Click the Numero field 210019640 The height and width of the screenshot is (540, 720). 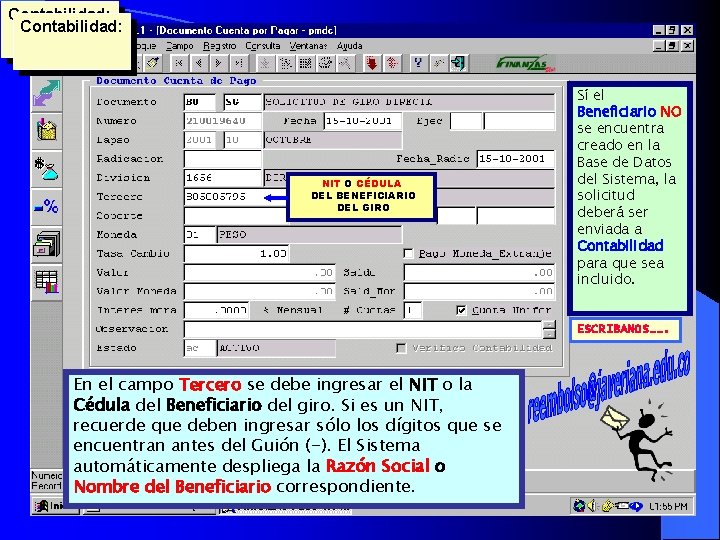tap(223, 121)
